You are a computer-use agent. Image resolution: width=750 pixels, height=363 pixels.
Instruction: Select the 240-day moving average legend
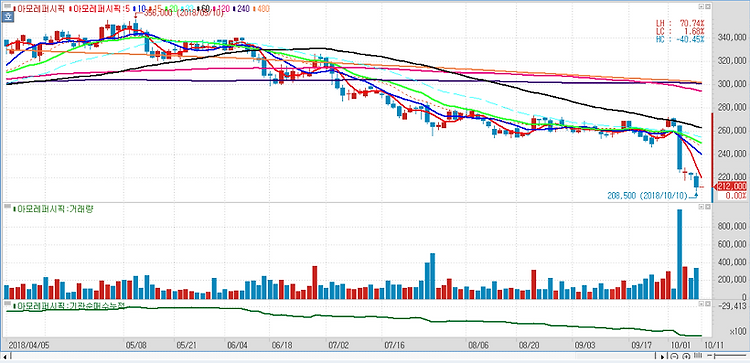coord(241,9)
